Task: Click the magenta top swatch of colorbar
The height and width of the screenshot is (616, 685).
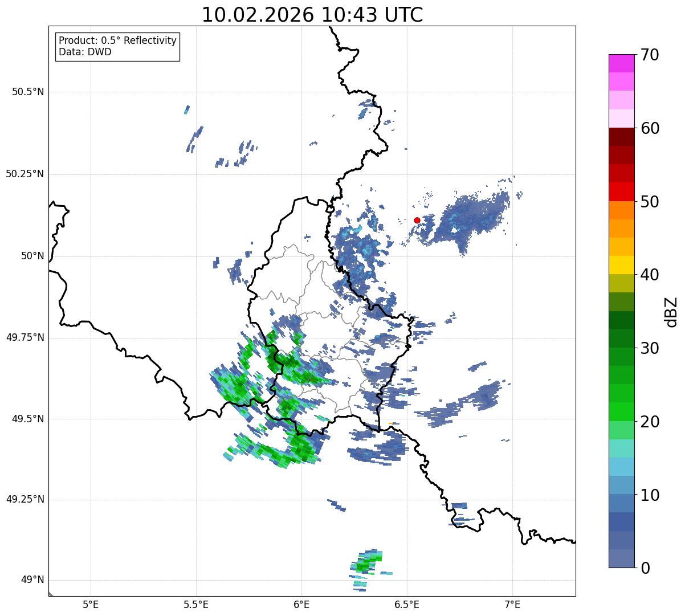Action: [x=622, y=63]
